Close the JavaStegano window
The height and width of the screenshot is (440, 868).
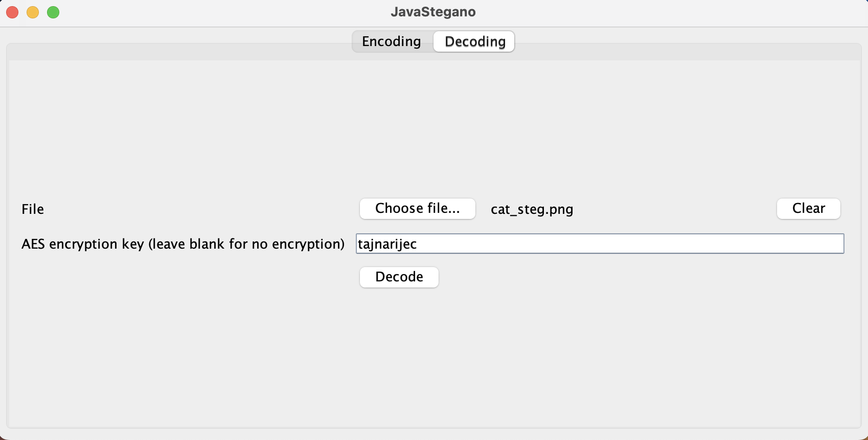[12, 12]
